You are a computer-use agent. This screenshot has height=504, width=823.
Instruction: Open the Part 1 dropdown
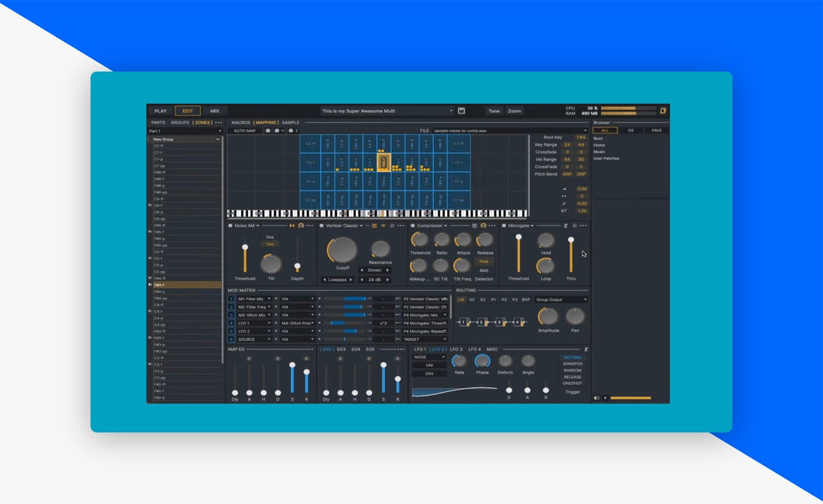pyautogui.click(x=185, y=130)
